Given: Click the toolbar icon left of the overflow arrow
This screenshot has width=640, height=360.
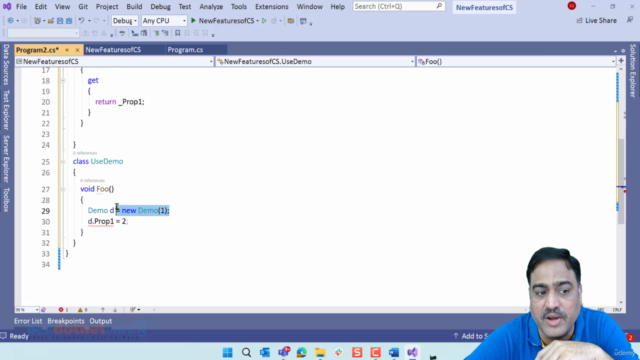Looking at the screenshot, I should click(x=303, y=20).
